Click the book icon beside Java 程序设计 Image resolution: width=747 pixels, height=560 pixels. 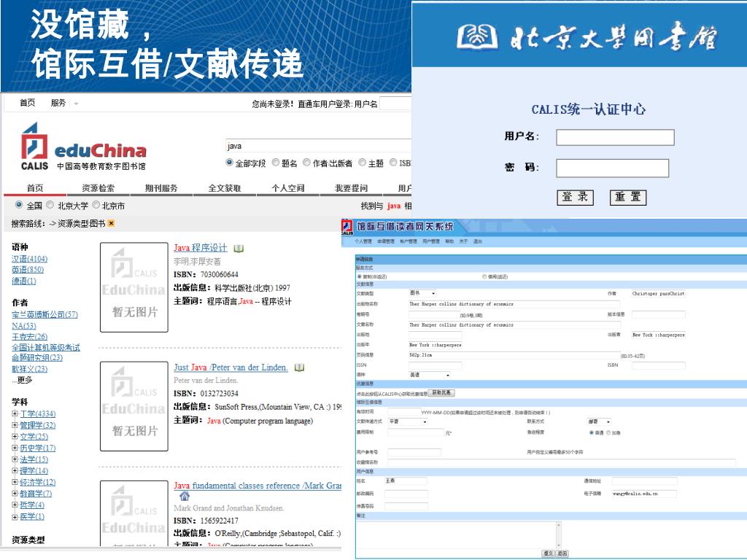(x=239, y=248)
